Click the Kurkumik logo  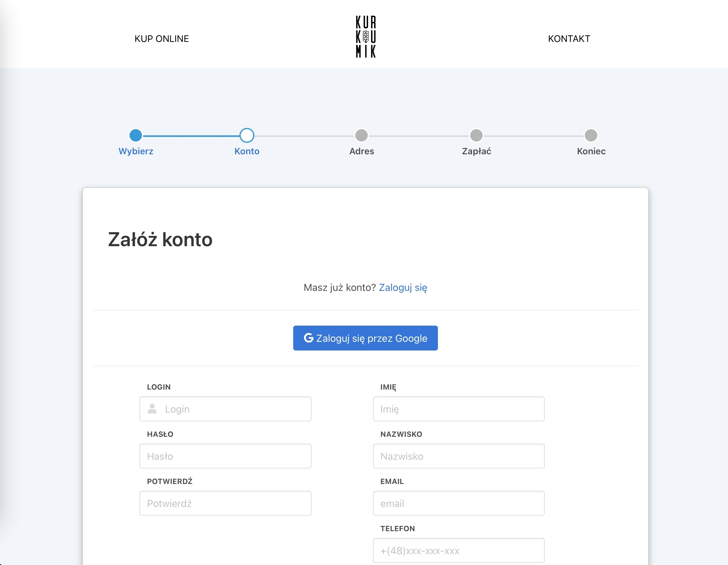[365, 37]
